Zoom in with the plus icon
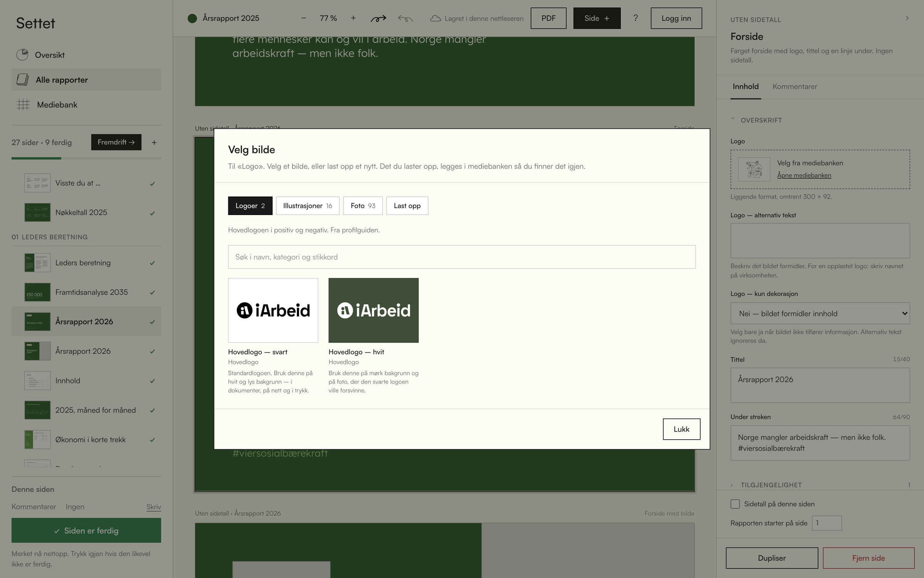 pyautogui.click(x=353, y=18)
